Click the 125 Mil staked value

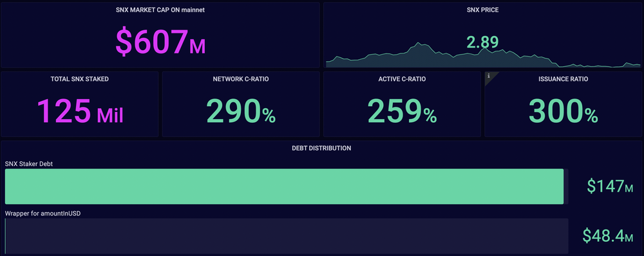(80, 111)
